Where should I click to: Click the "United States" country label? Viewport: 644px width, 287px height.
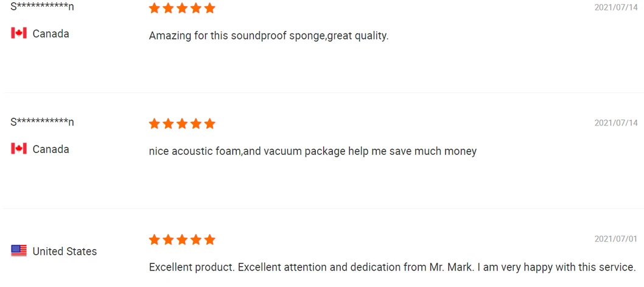[65, 252]
